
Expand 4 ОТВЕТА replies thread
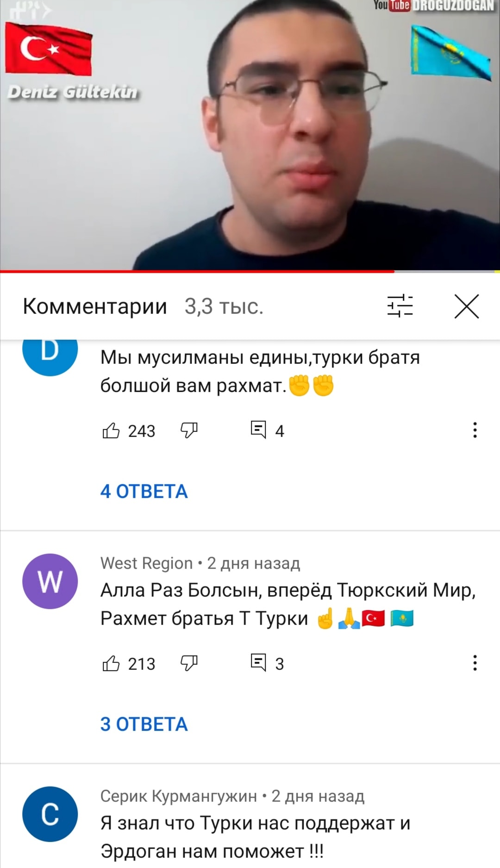pyautogui.click(x=144, y=491)
